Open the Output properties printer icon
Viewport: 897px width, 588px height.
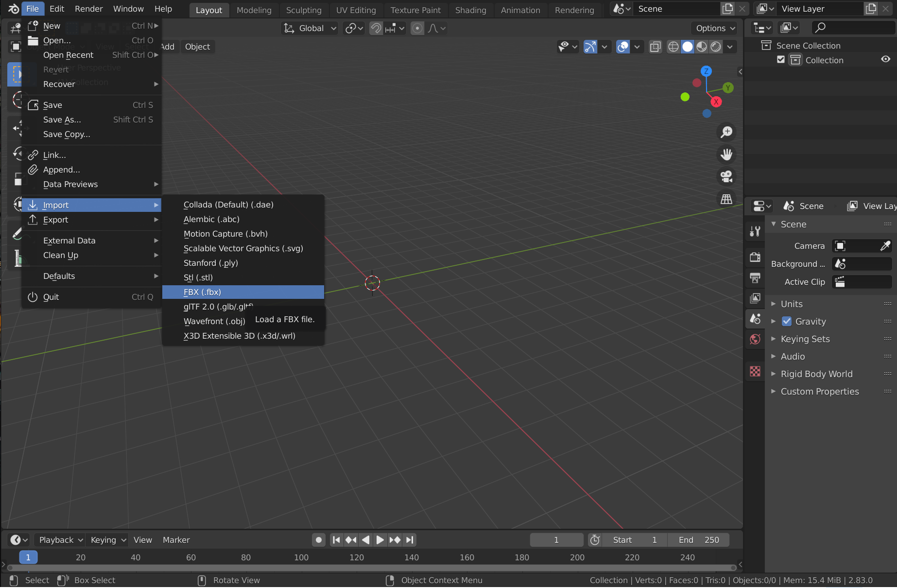coord(755,277)
